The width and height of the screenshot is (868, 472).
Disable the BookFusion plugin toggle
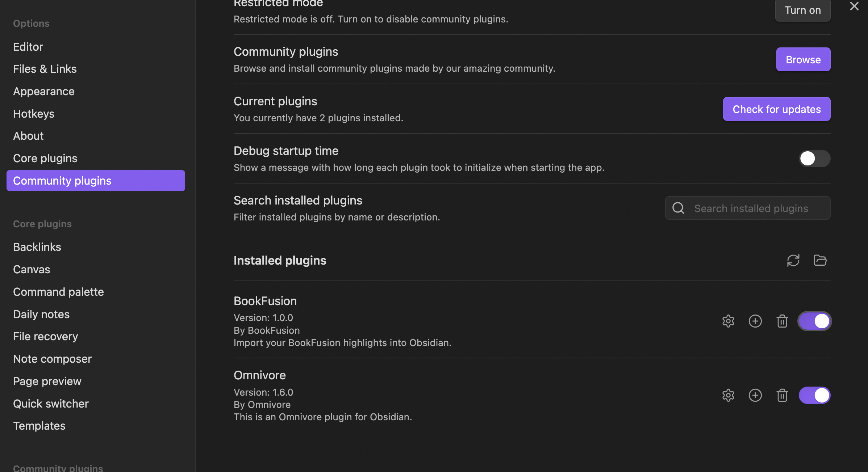[x=814, y=321]
